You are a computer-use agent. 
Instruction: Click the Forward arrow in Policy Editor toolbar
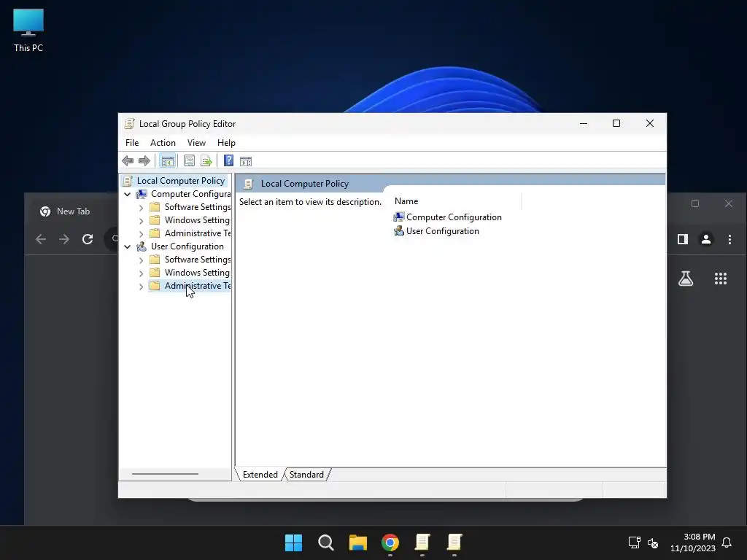tap(144, 161)
